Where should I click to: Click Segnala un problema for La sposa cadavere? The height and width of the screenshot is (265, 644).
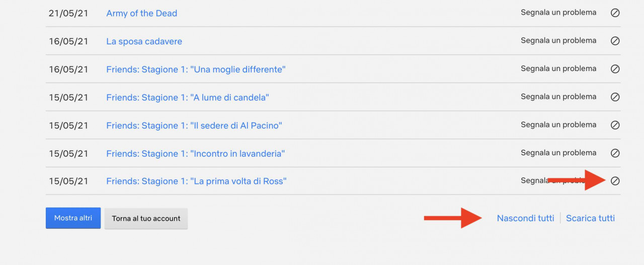click(558, 40)
